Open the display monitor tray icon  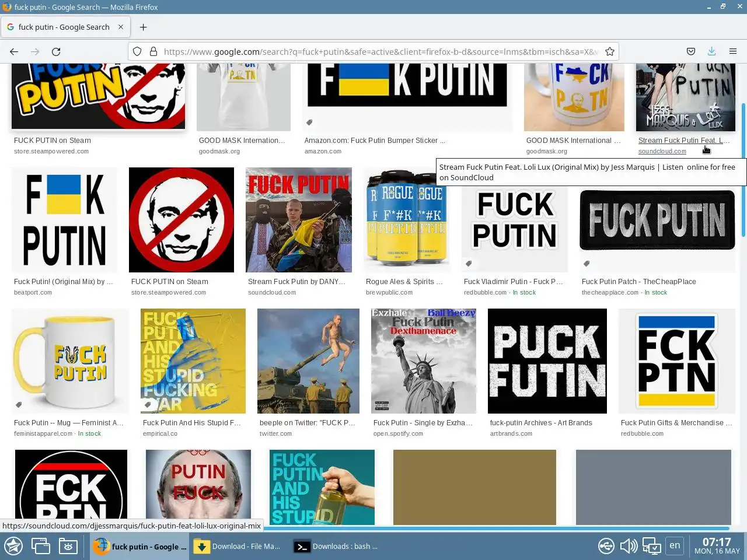pos(652,546)
